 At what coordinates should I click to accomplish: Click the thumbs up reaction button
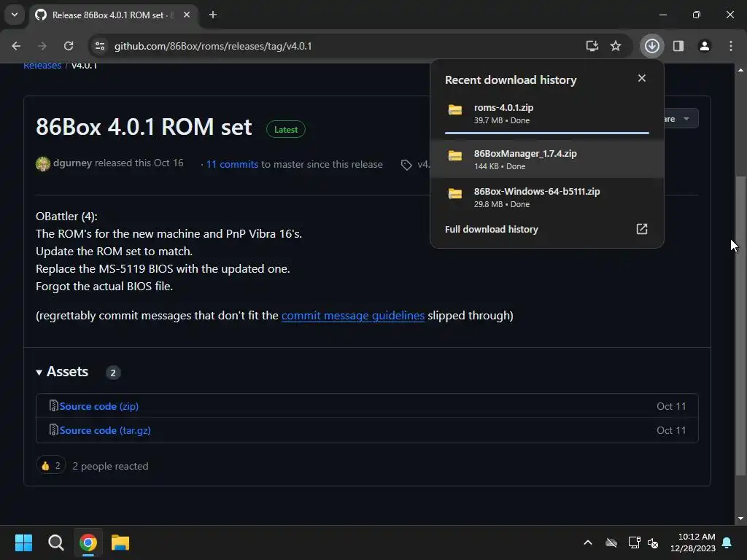(51, 466)
